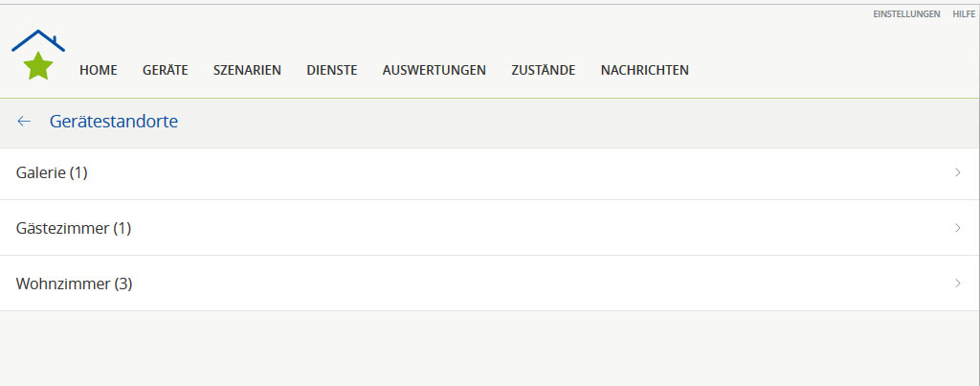Image resolution: width=980 pixels, height=386 pixels.
Task: Select the Galerie (1) location entry
Action: 490,173
